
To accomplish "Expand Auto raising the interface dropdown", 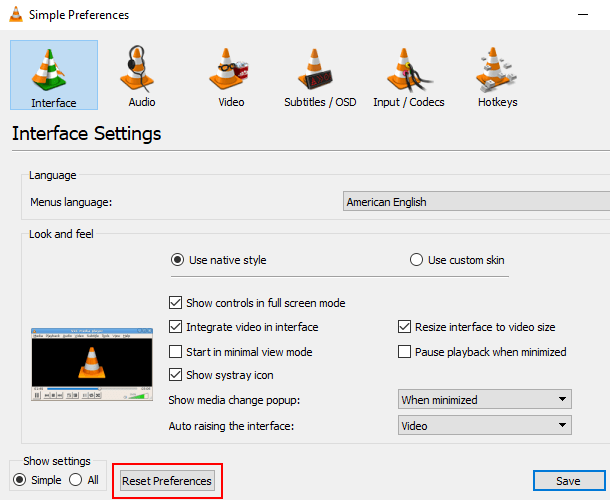I will coord(484,426).
